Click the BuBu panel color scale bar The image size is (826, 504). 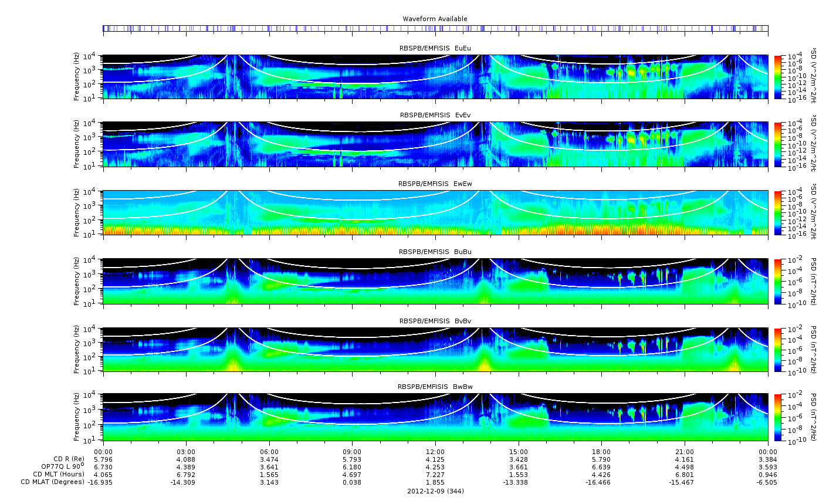[x=777, y=282]
